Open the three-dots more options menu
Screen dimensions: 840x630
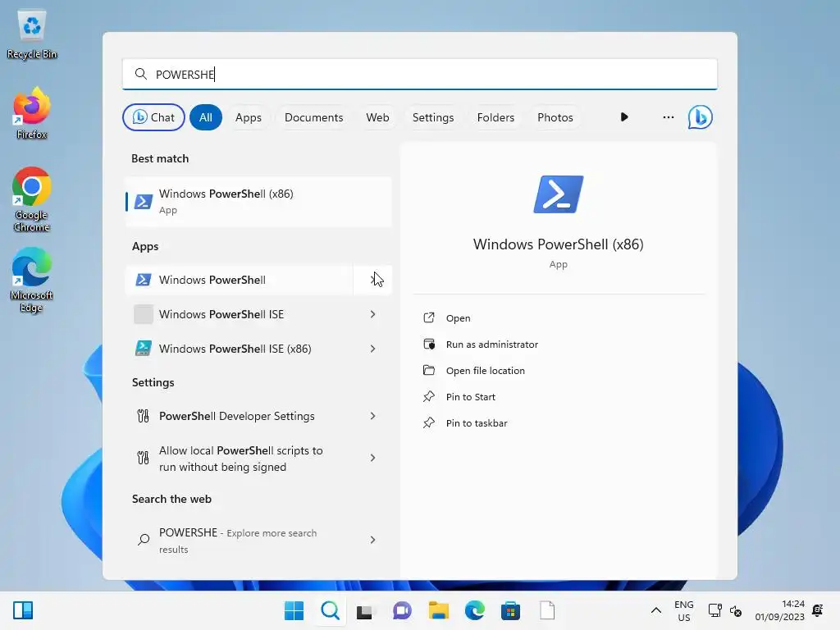pyautogui.click(x=668, y=117)
